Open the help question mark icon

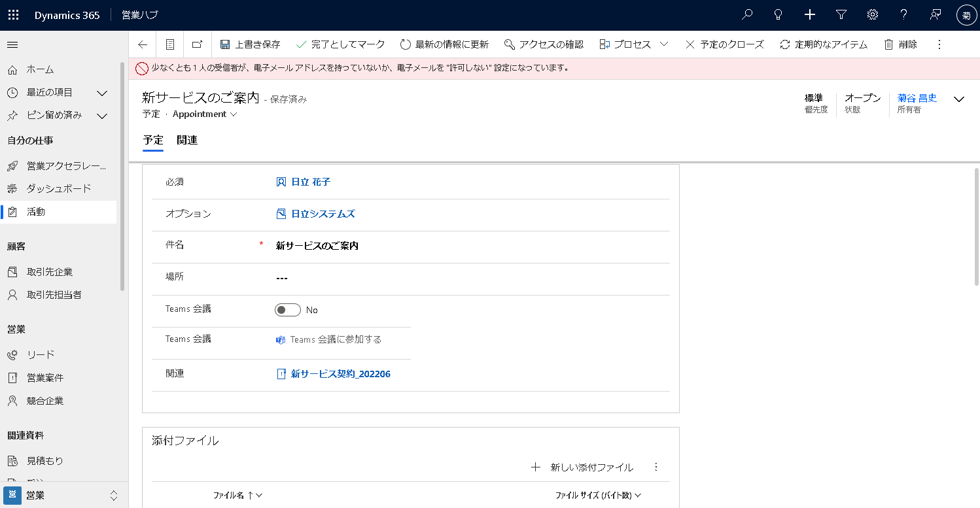(904, 15)
